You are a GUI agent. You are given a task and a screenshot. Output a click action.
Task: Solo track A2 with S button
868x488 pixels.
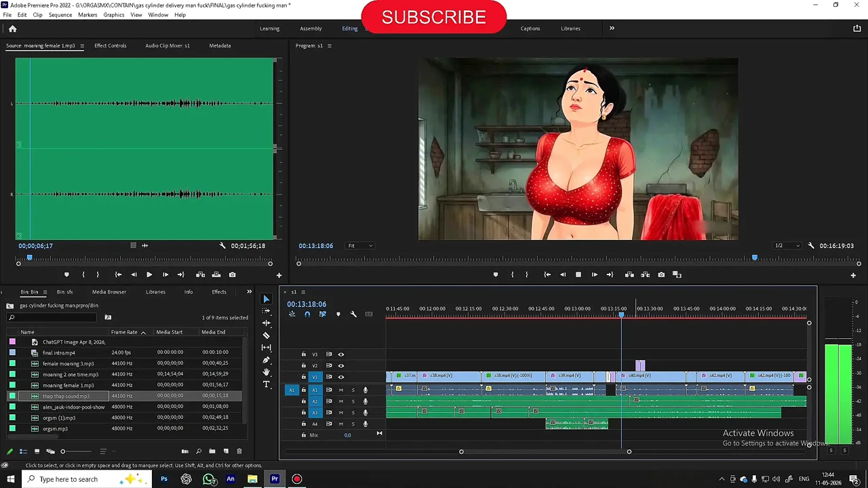353,401
